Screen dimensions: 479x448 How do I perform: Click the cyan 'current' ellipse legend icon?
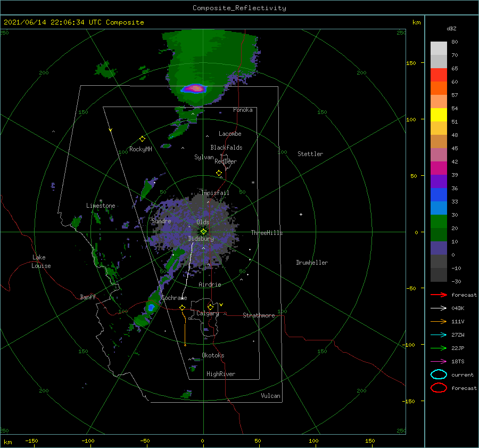(x=439, y=374)
